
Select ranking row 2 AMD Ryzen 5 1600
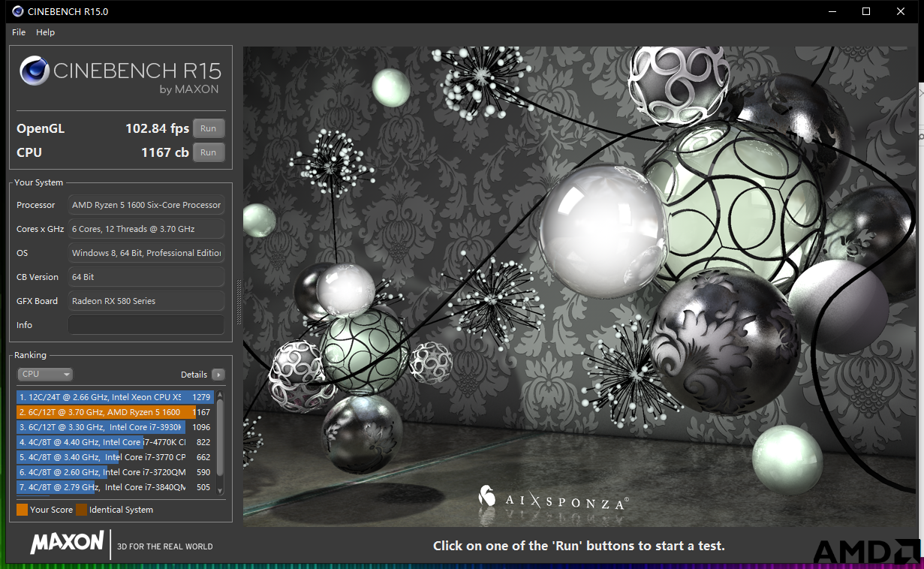click(115, 411)
